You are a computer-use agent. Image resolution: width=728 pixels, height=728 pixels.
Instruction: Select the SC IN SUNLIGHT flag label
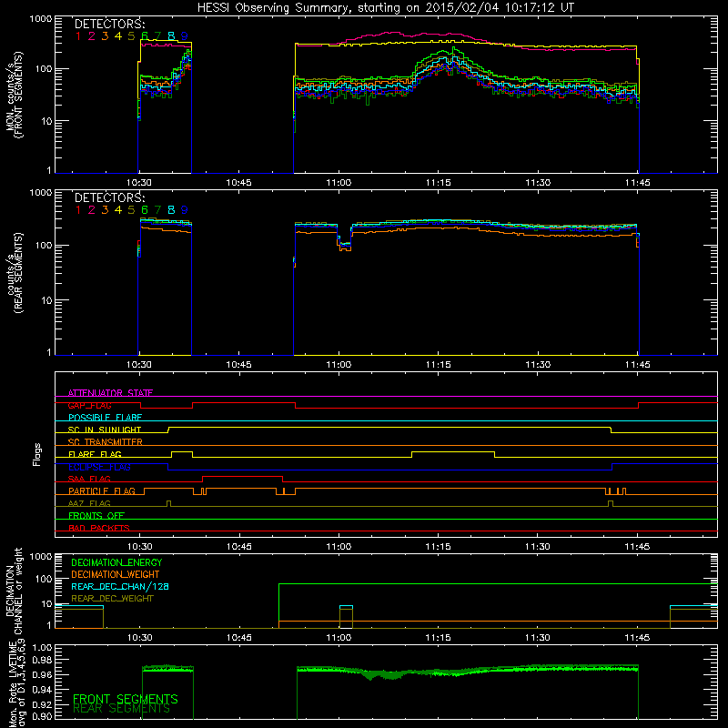click(x=105, y=430)
